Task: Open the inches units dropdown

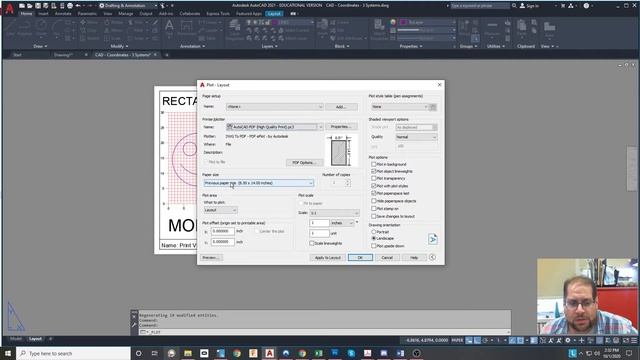Action: pos(342,223)
